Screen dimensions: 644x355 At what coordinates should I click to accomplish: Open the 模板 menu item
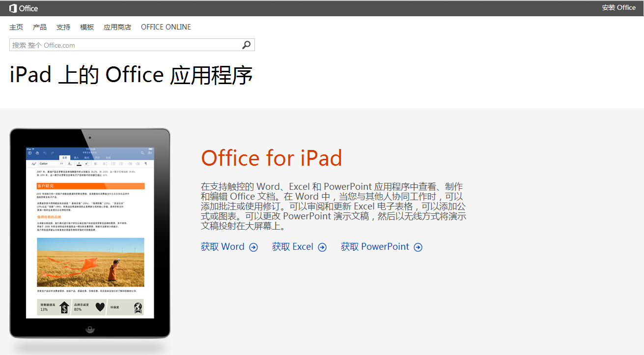click(87, 27)
